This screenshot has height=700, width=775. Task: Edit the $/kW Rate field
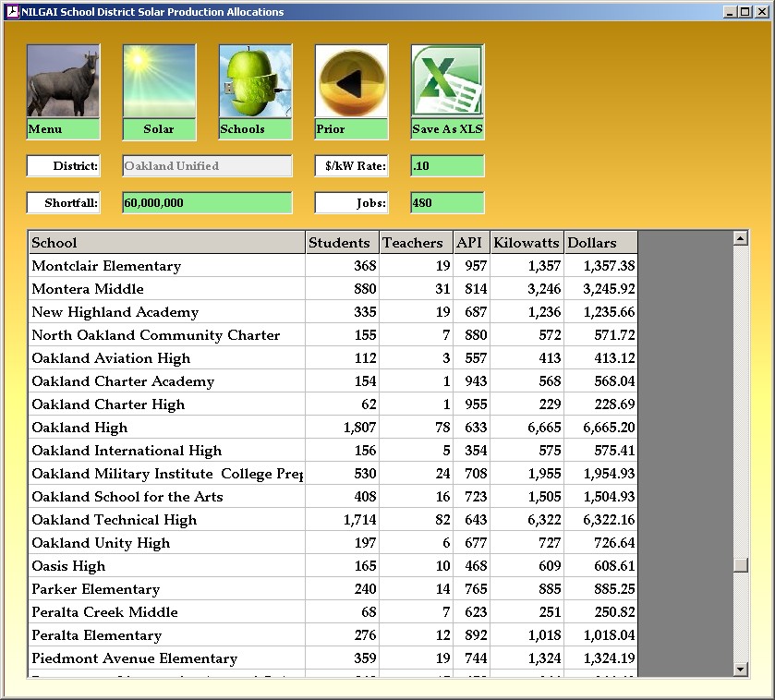click(x=447, y=166)
